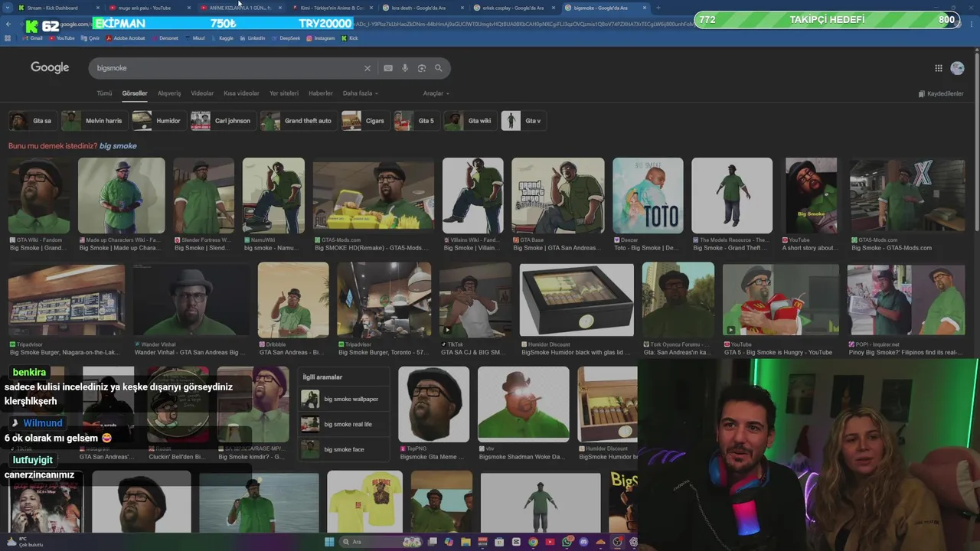Viewport: 980px width, 551px height.
Task: Open WhatsApp from the taskbar
Action: (x=567, y=542)
